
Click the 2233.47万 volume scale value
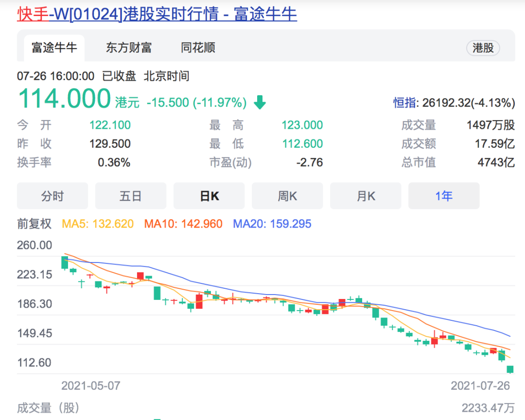pyautogui.click(x=488, y=408)
